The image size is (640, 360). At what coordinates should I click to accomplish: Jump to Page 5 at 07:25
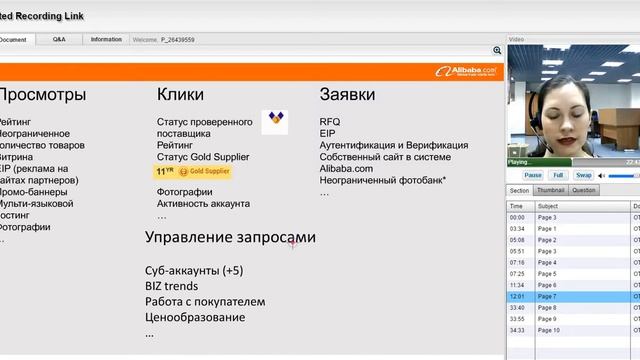click(573, 274)
